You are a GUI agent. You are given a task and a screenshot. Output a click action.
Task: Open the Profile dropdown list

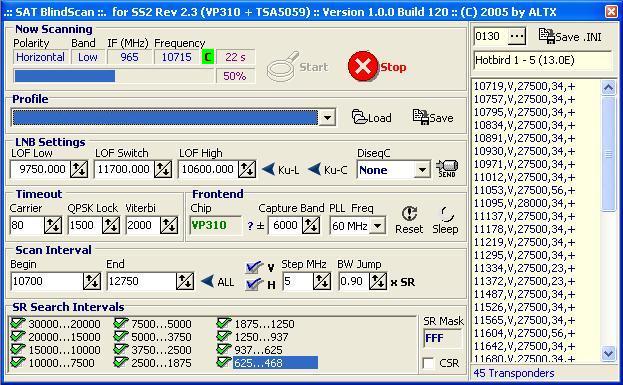(x=327, y=118)
